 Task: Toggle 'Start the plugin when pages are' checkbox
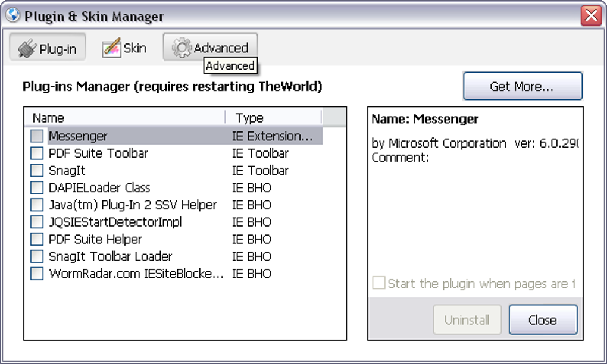click(378, 283)
